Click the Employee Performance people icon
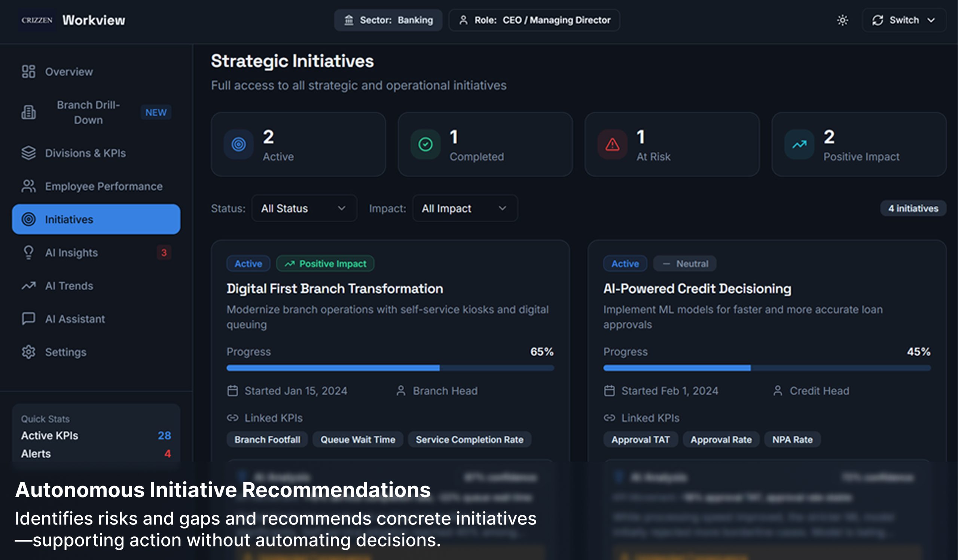Viewport: 958px width, 560px height. pos(28,186)
